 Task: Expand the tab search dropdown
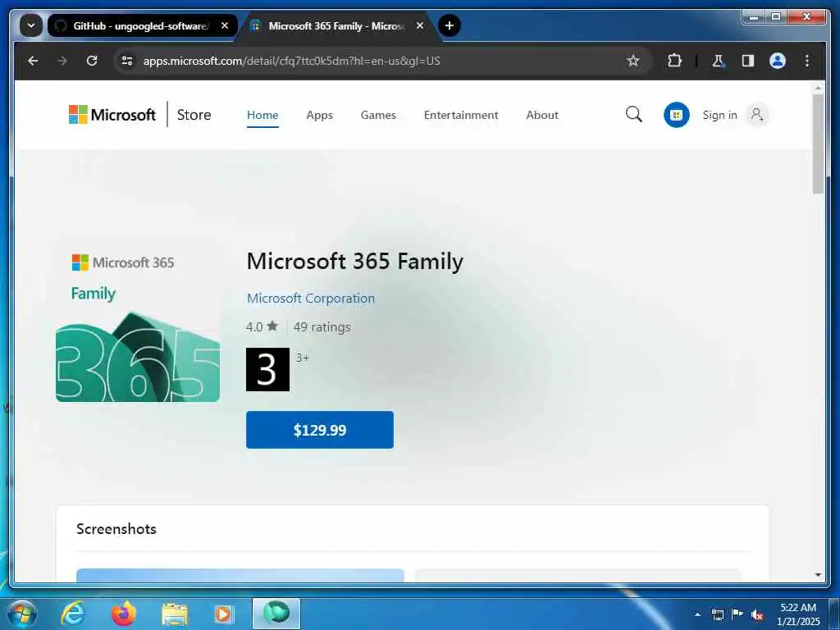point(31,25)
